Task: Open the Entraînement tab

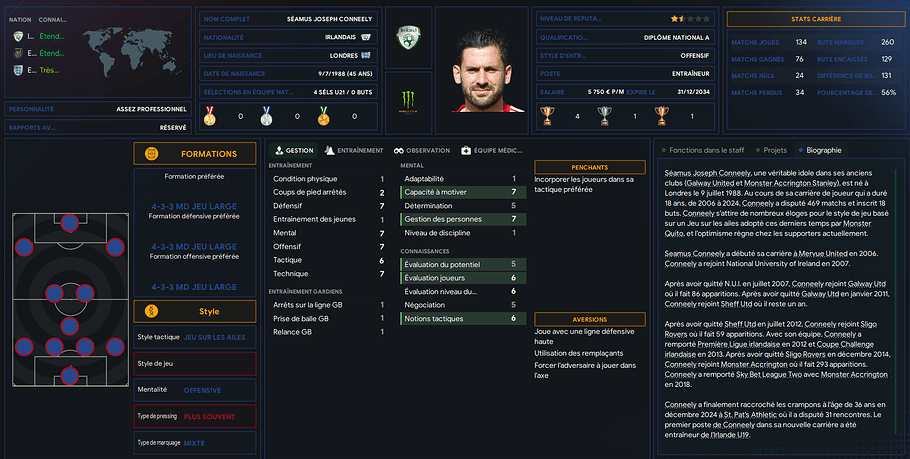Action: [x=354, y=150]
